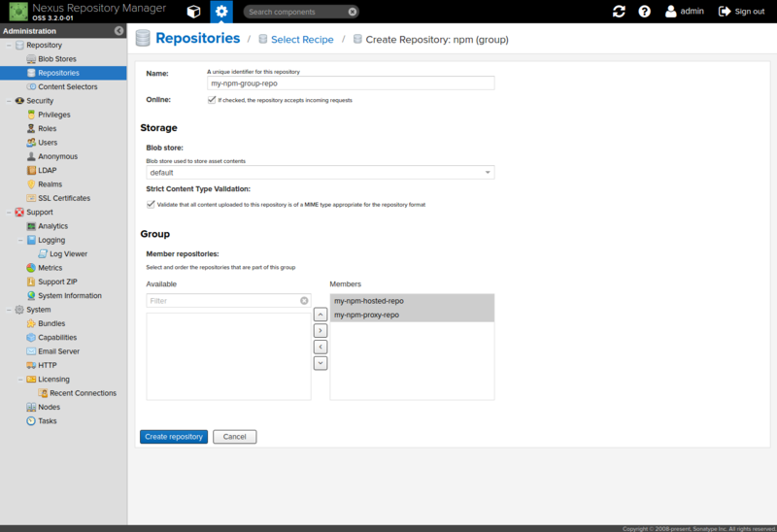The height and width of the screenshot is (532, 777).
Task: Open Metrics page
Action: point(51,268)
